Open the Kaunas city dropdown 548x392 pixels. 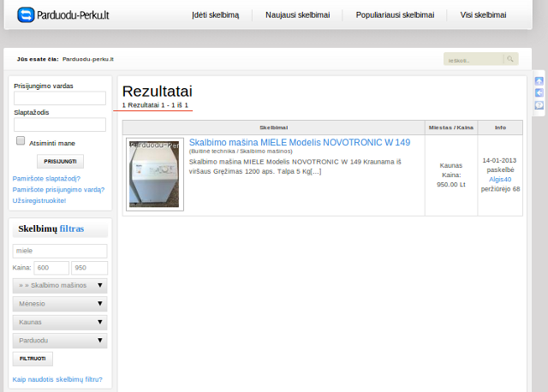click(x=60, y=323)
